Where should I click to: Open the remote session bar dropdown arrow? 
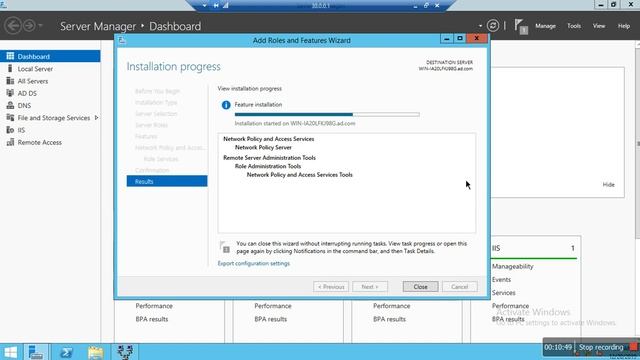point(204,5)
